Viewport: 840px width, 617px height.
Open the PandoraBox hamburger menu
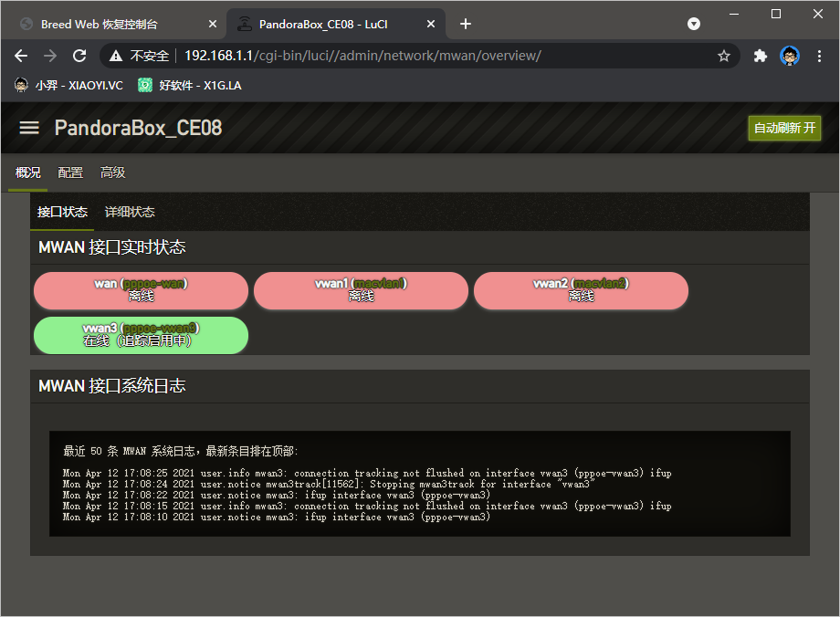[29, 127]
